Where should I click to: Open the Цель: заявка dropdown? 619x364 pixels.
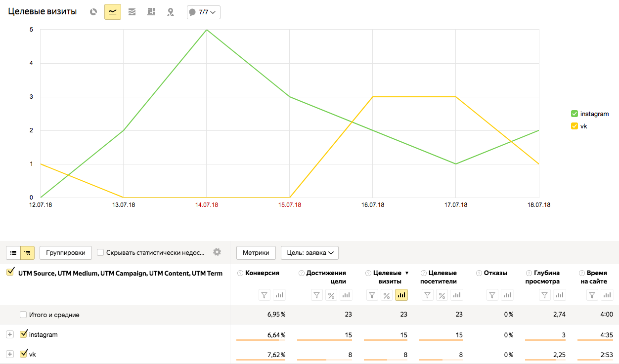coord(309,252)
